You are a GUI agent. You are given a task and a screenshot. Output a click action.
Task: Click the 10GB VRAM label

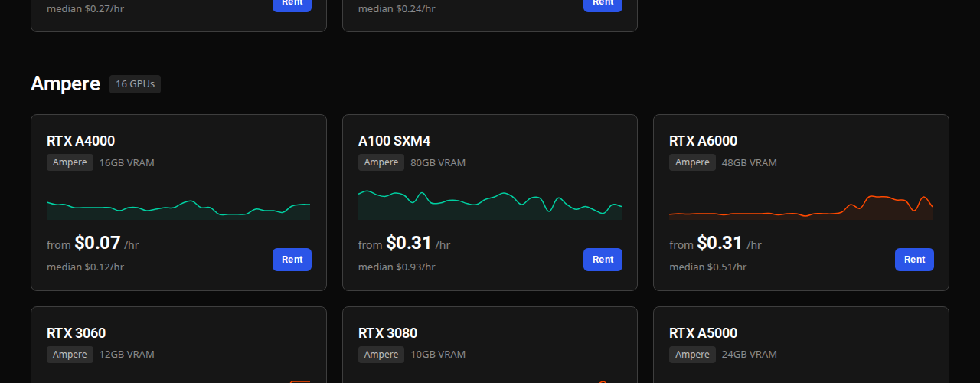438,355
